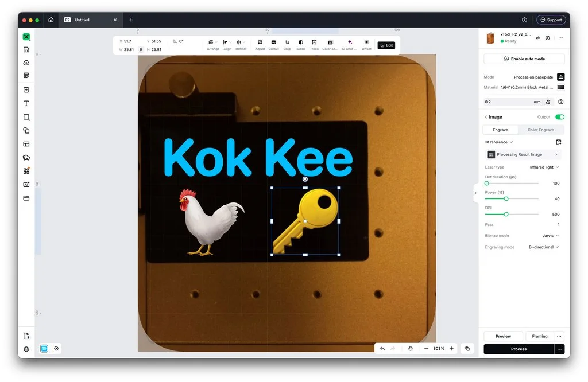Click the cloud upload icon in sidebar
Image resolution: width=588 pixels, height=382 pixels.
(x=26, y=63)
